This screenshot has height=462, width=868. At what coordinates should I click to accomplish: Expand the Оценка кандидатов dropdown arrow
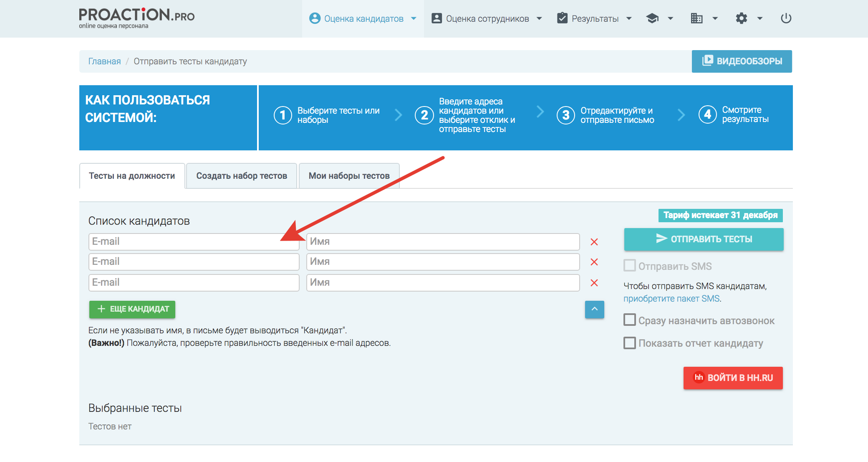[x=414, y=18]
